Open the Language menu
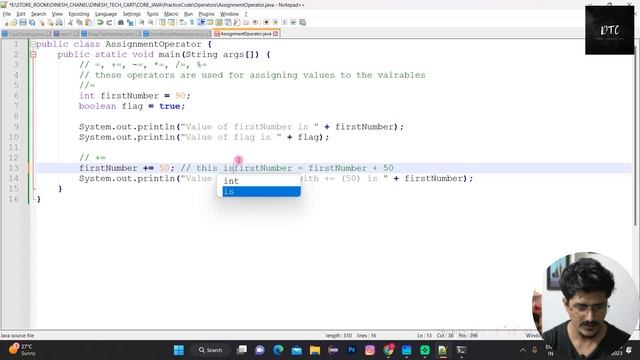The width and height of the screenshot is (640, 360). (106, 14)
